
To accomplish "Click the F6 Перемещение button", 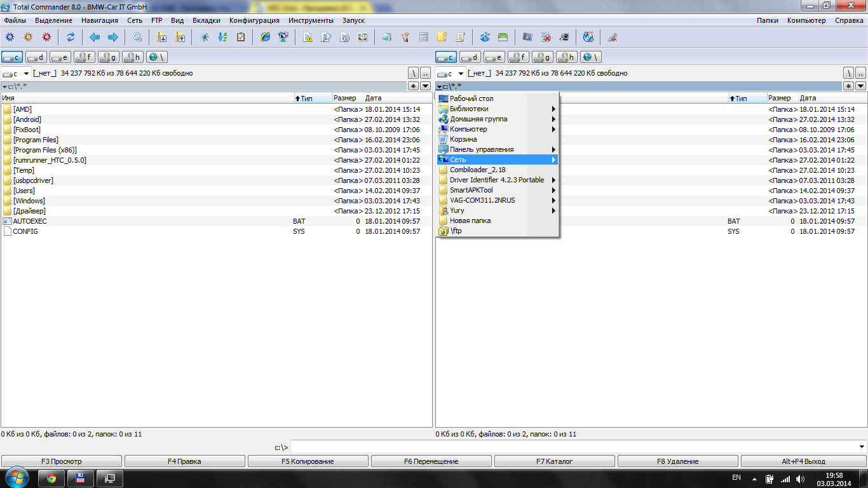I will (431, 461).
